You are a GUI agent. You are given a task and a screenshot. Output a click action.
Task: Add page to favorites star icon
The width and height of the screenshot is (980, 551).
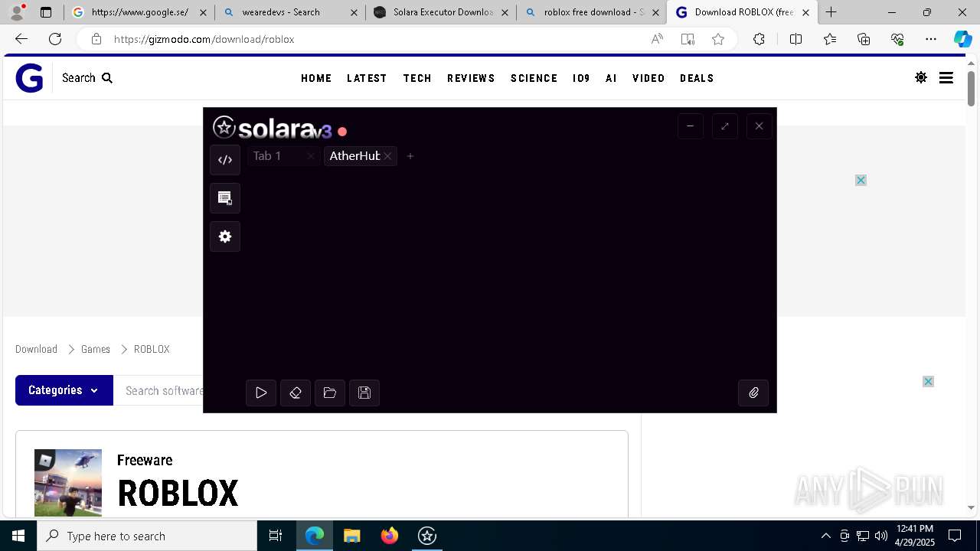(x=718, y=39)
